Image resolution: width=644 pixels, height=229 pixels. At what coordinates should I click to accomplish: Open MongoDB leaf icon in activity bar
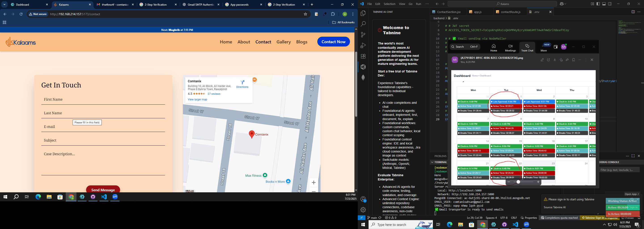point(363,78)
